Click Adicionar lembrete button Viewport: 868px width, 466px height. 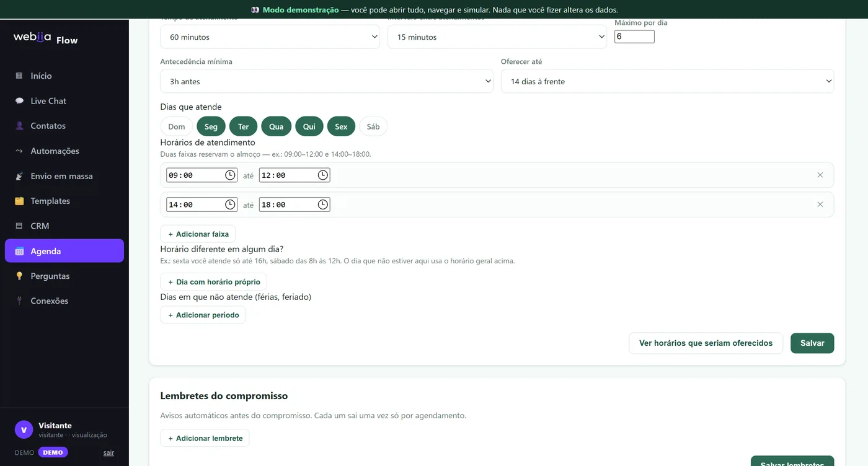pos(205,438)
